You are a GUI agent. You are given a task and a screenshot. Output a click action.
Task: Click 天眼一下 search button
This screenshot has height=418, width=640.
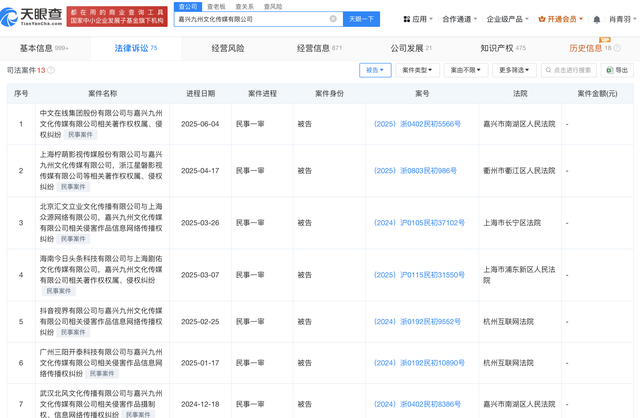coord(362,19)
